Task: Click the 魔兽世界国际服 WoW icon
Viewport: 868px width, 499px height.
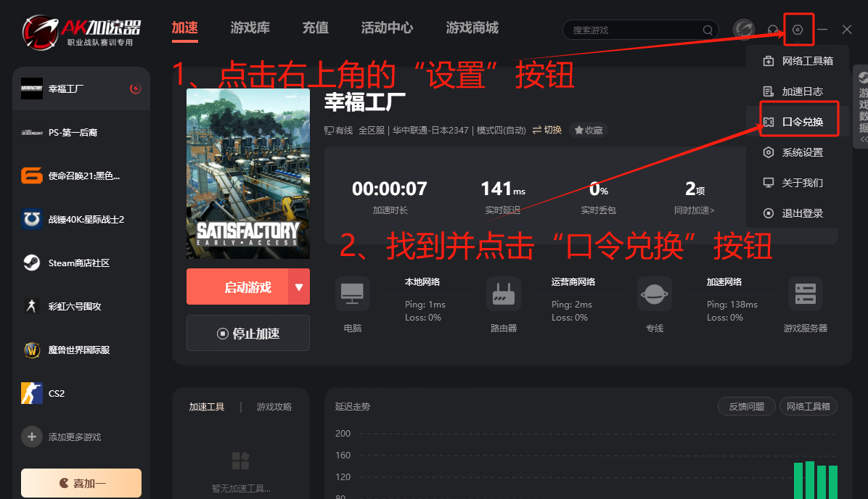Action: click(x=31, y=350)
